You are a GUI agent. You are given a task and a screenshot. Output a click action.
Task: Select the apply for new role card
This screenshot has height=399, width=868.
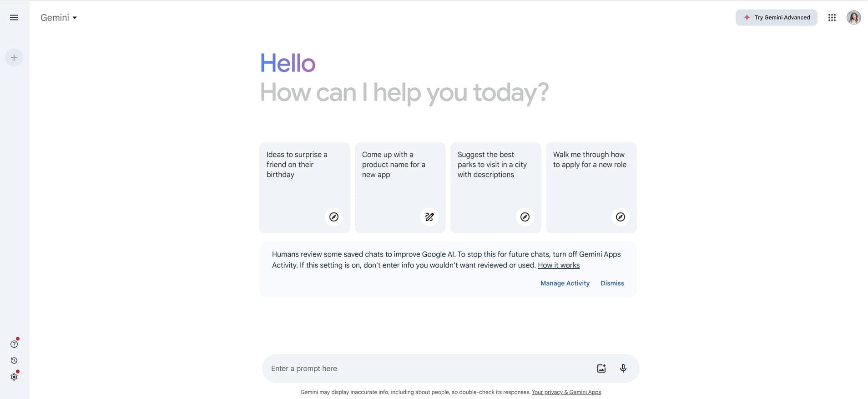pos(591,187)
